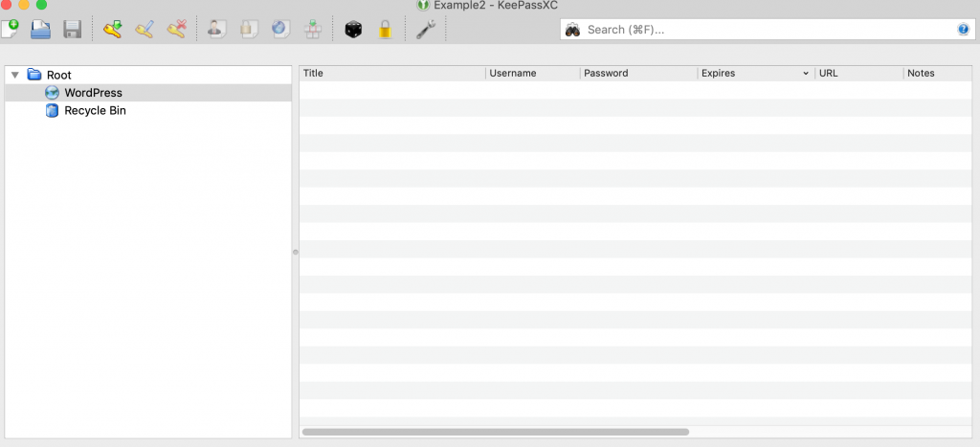The image size is (980, 447).
Task: Sort entries by Password column
Action: (638, 73)
